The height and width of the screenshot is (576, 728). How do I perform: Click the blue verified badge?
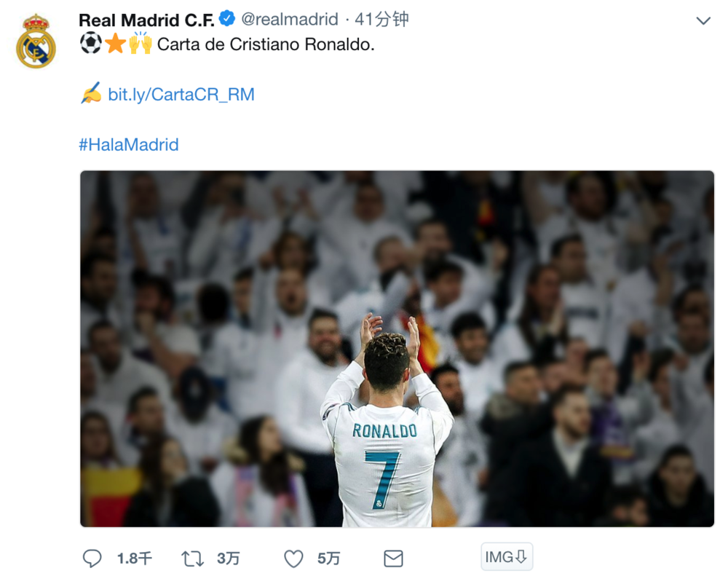pos(227,19)
